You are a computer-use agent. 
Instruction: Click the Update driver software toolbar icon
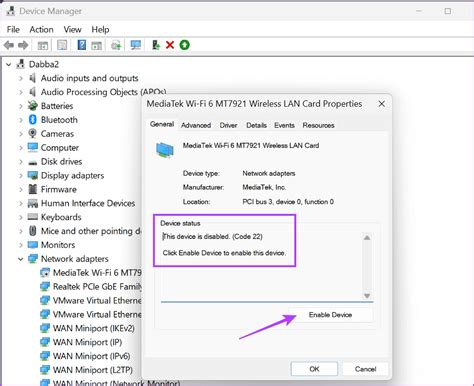tap(116, 45)
